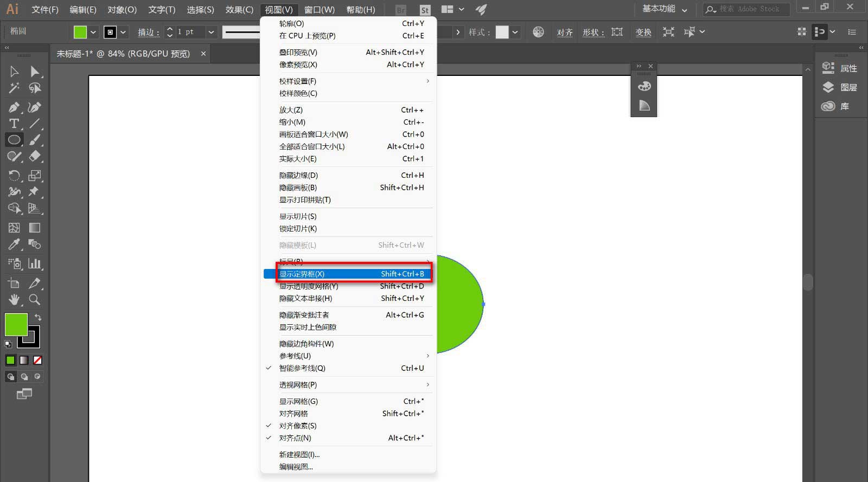Select the Hand tool

click(14, 300)
